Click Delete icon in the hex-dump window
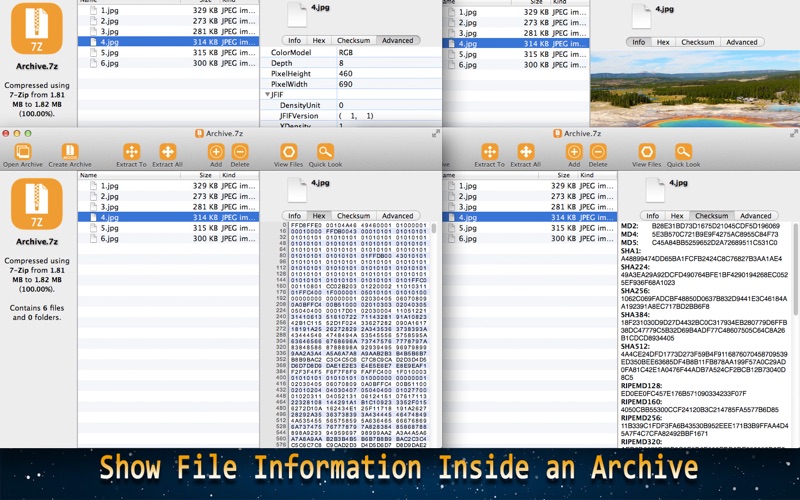Screen dimensions: 800x500 click(x=240, y=152)
